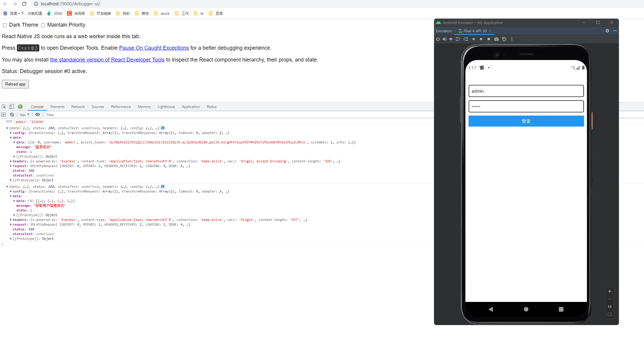The height and width of the screenshot is (351, 644).
Task: Enable the Dark Theme checkbox
Action: [5, 25]
